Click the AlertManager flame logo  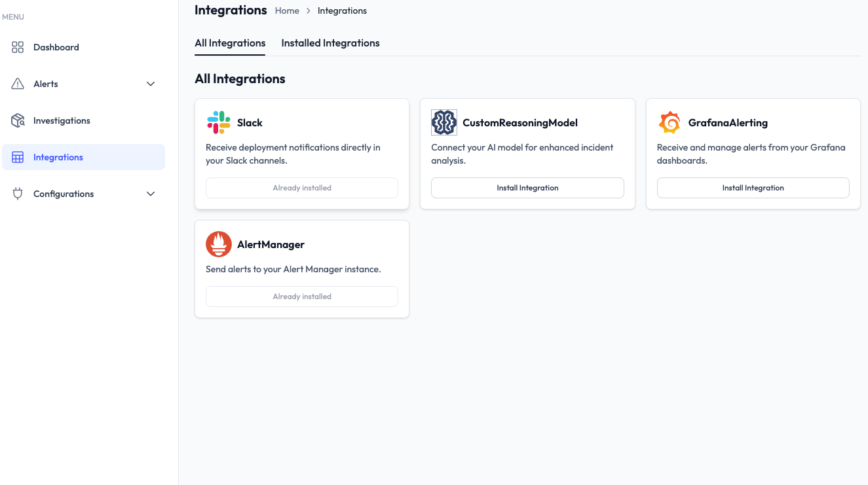(219, 244)
